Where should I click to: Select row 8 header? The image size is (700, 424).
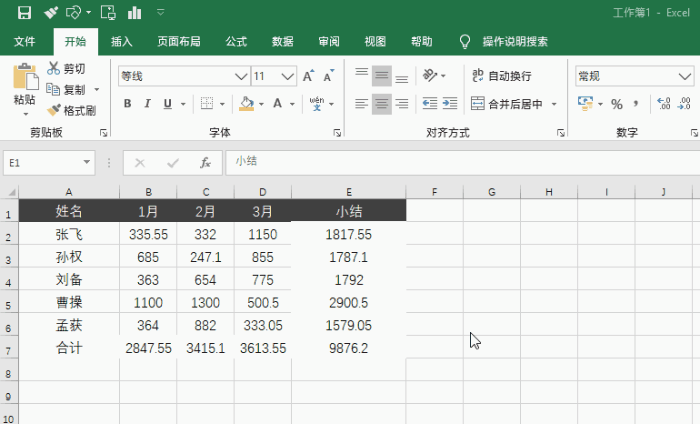tap(9, 371)
